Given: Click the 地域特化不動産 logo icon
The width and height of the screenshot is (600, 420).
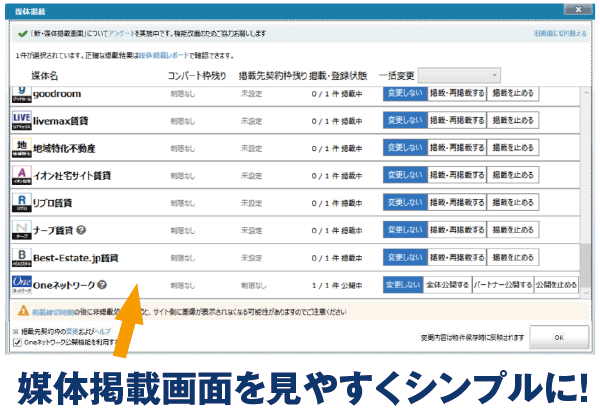Looking at the screenshot, I should (x=21, y=148).
